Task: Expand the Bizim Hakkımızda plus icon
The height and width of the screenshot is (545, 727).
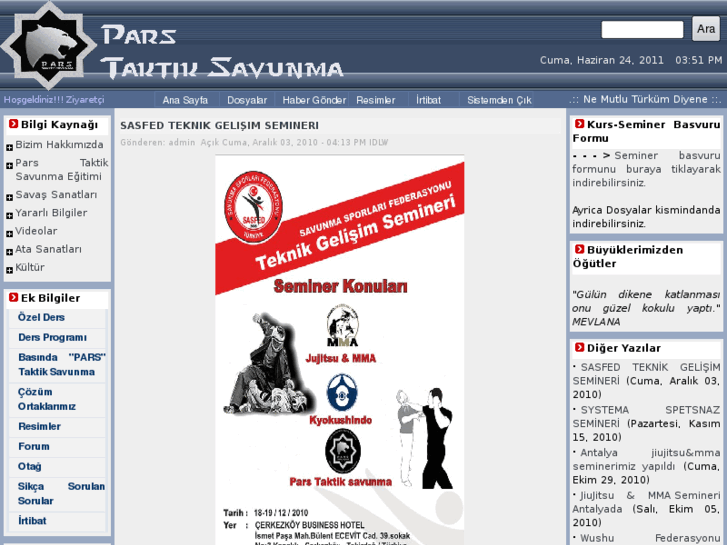Action: coord(9,147)
